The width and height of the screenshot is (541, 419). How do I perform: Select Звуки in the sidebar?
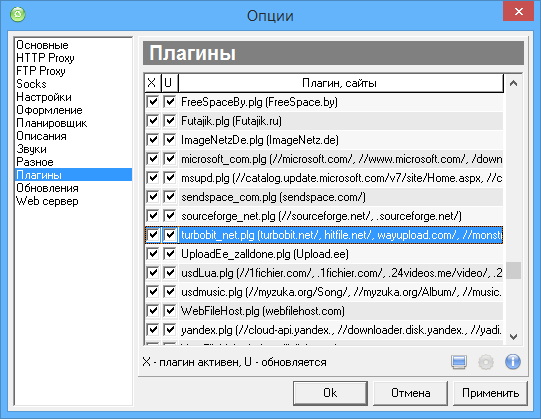click(31, 149)
